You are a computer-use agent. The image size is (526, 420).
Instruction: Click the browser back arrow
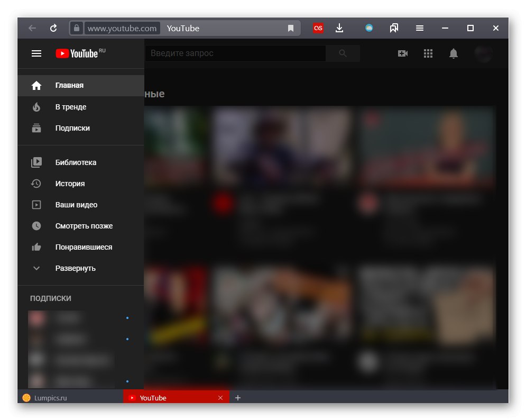[32, 28]
